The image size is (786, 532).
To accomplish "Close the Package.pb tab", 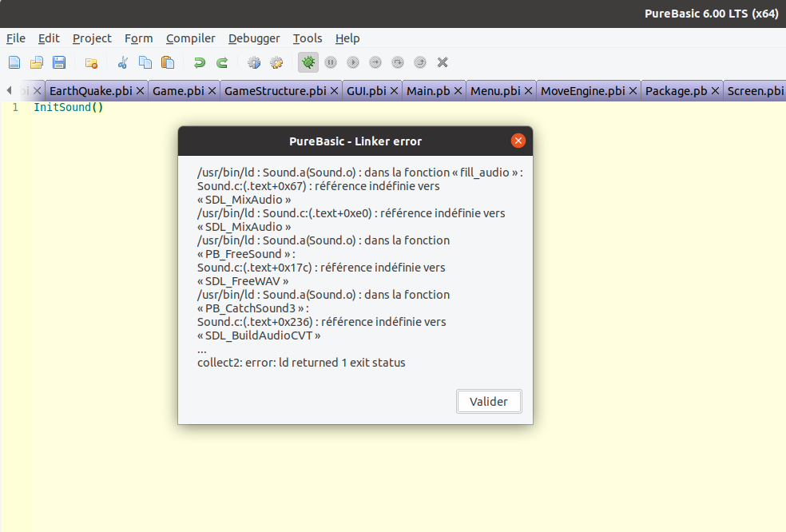I will [715, 91].
